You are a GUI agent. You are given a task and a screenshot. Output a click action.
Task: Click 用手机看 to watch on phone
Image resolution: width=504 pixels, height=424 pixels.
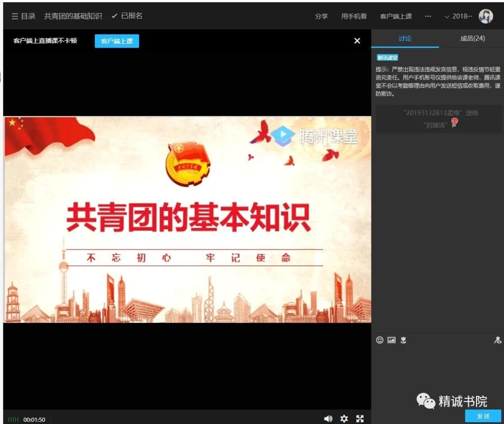354,16
